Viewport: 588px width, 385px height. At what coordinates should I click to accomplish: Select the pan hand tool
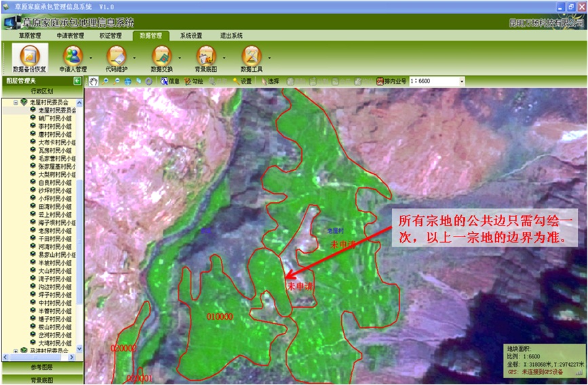click(94, 81)
